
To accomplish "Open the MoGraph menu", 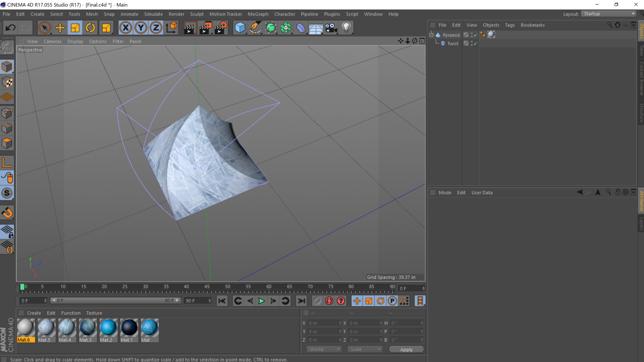I will tap(258, 14).
